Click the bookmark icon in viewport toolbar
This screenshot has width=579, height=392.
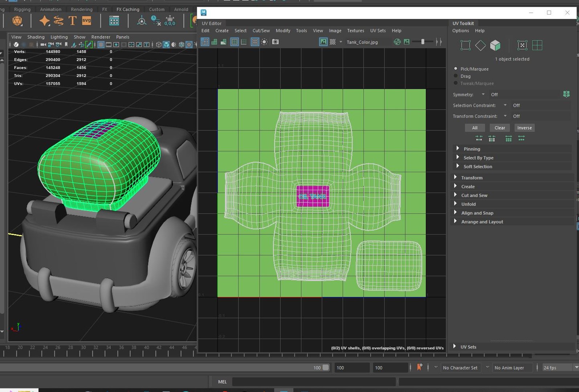coord(66,45)
